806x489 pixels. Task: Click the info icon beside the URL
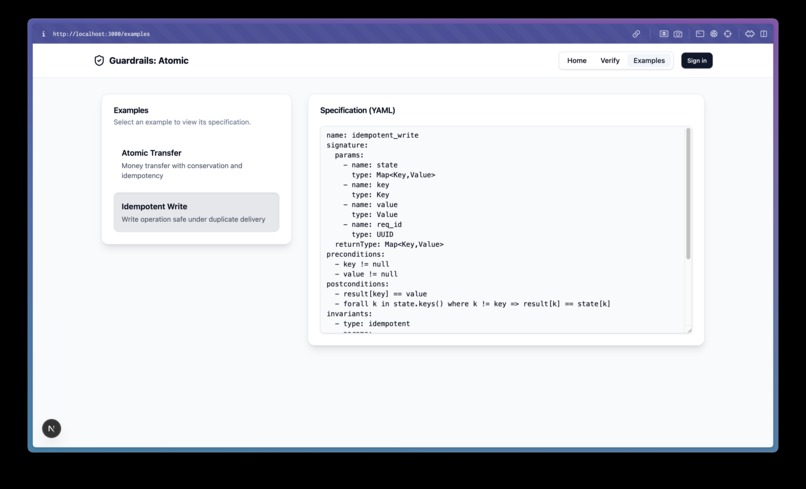43,34
